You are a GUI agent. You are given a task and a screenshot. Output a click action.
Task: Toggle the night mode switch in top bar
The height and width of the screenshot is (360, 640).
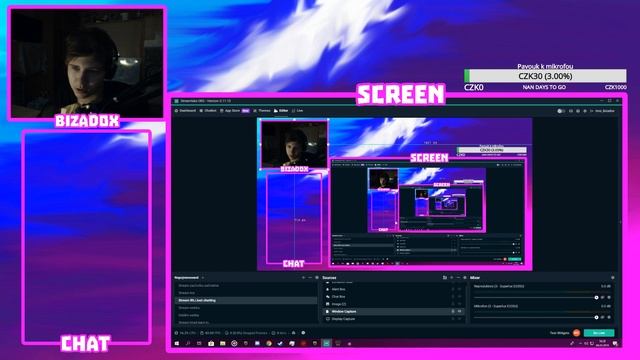pyautogui.click(x=561, y=111)
